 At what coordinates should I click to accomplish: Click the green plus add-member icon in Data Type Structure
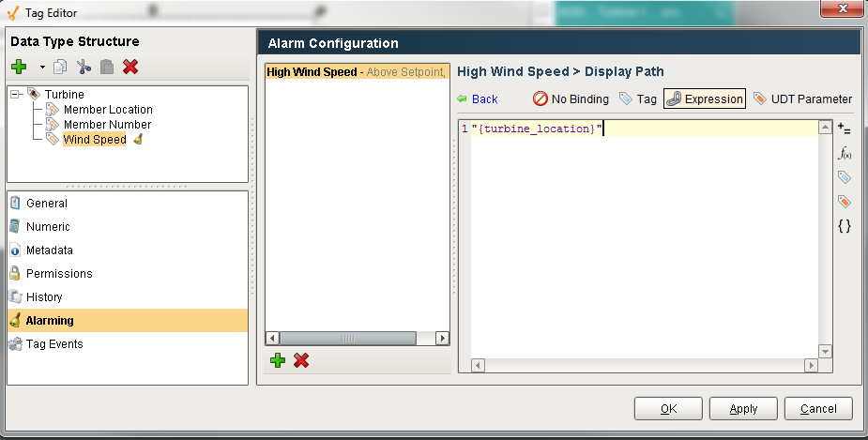(19, 67)
